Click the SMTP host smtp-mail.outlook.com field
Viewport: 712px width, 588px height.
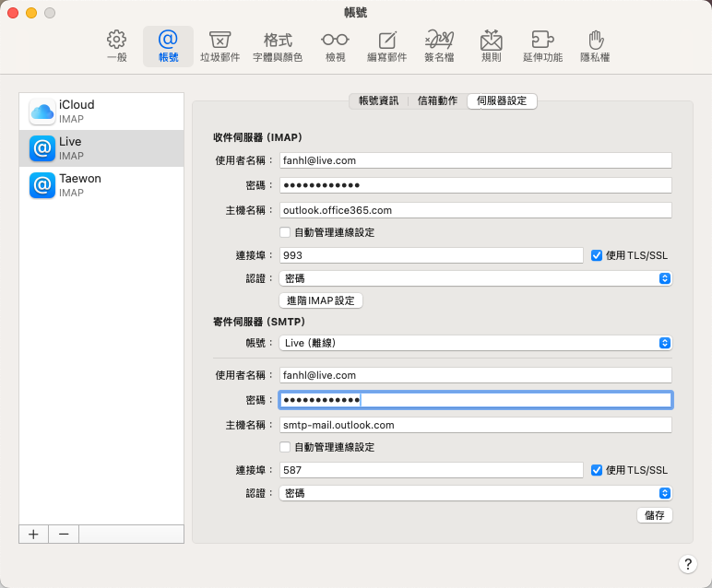pyautogui.click(x=475, y=425)
